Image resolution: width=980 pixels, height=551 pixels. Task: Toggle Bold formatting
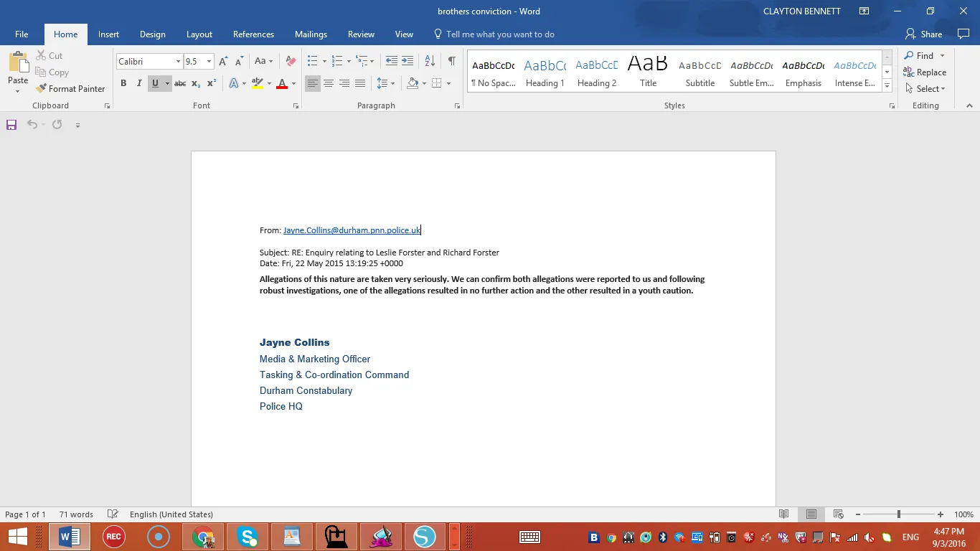(x=123, y=83)
